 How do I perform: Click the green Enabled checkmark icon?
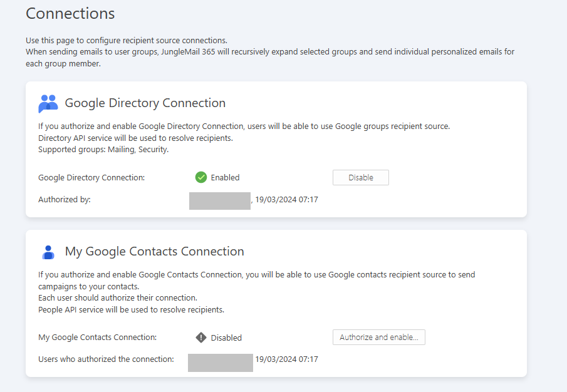coord(200,177)
